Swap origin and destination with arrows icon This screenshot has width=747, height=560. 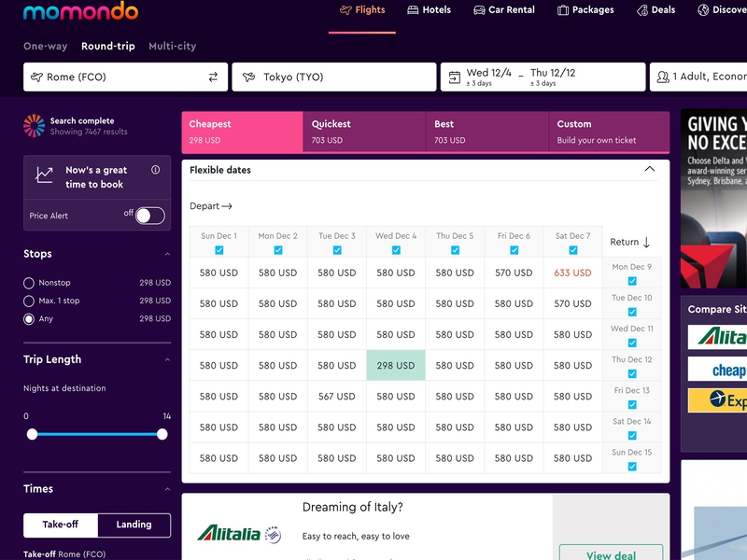coord(213,77)
